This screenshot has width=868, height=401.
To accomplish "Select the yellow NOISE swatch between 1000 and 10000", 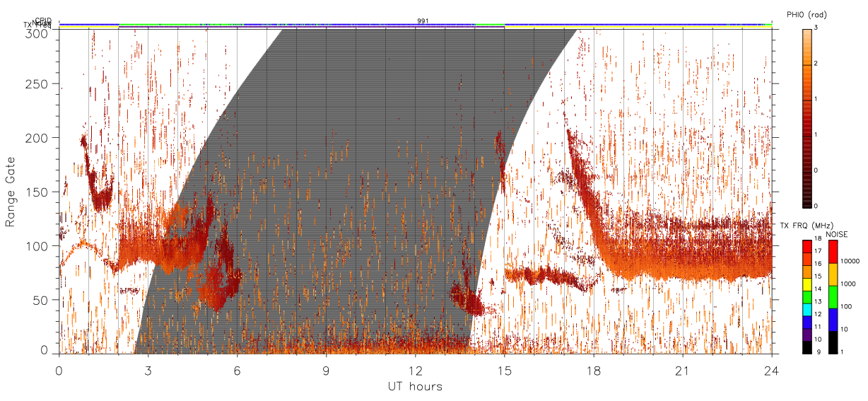I will (x=832, y=274).
